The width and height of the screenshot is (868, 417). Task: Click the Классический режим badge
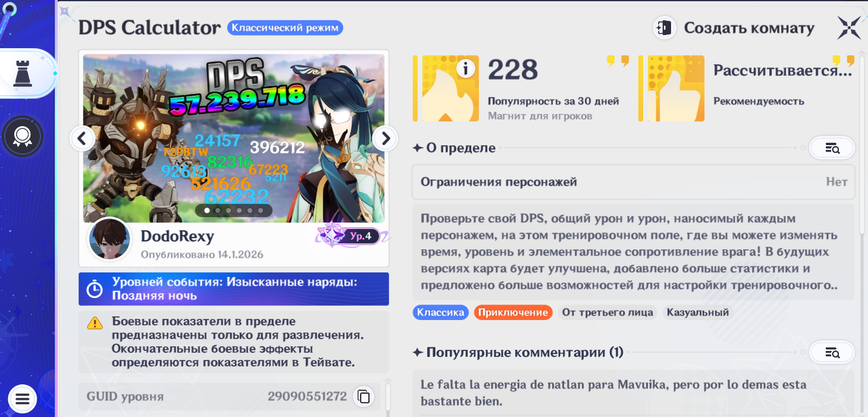click(285, 27)
